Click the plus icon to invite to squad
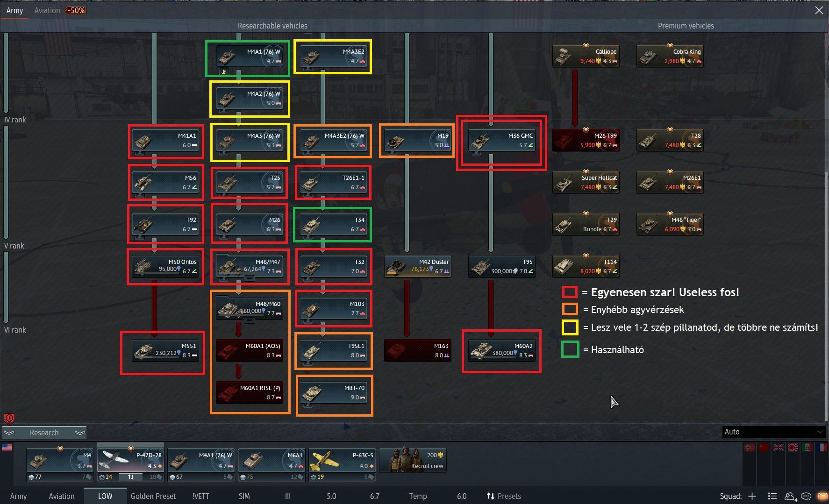Screen dimensions: 829x504 (x=752, y=496)
